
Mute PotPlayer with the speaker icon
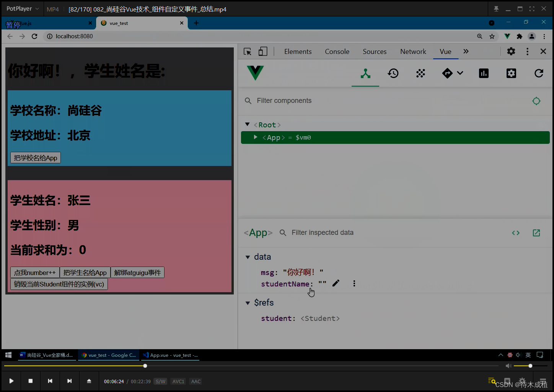508,366
